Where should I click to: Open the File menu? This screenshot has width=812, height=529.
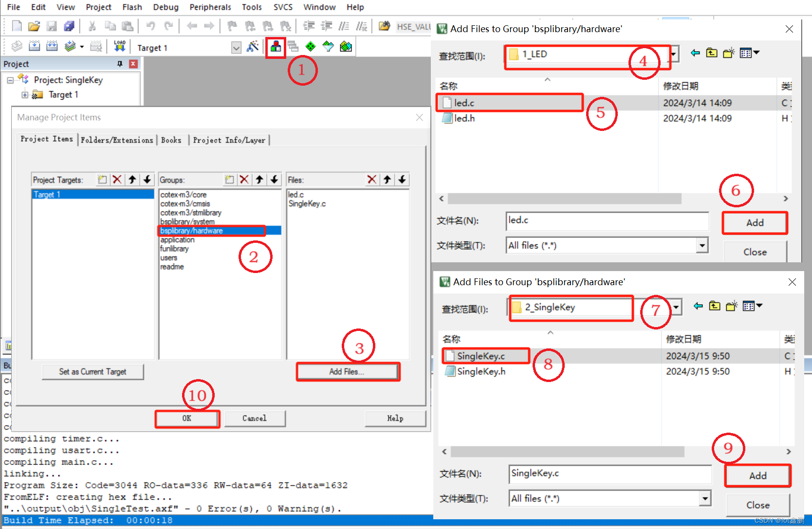(x=14, y=7)
